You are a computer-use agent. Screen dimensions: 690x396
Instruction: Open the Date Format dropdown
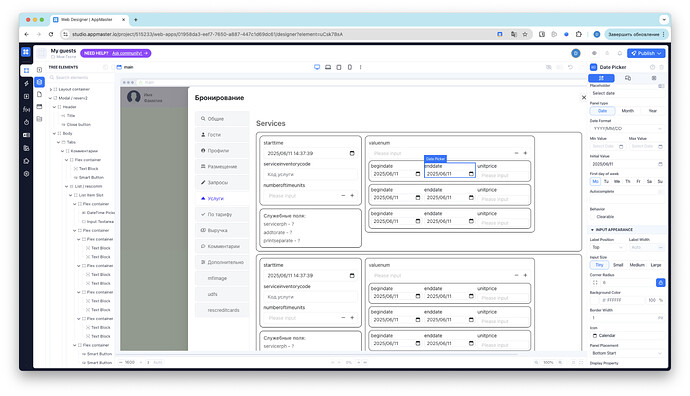(627, 128)
